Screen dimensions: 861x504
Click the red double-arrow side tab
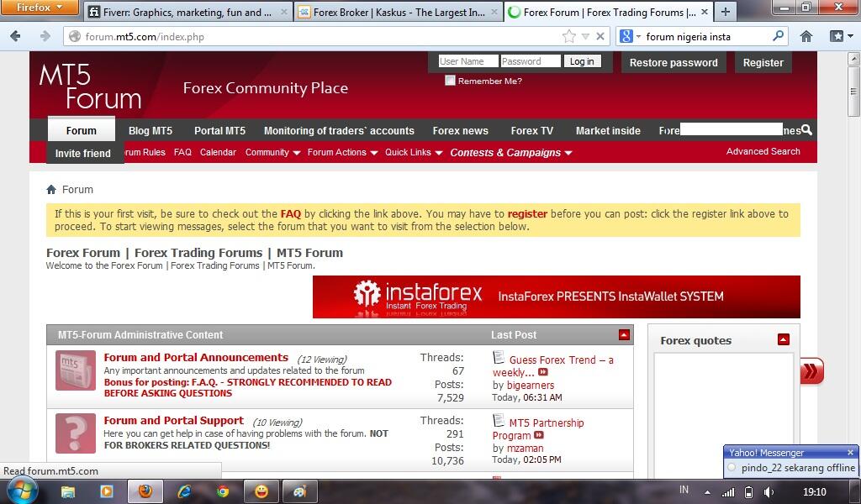point(811,371)
